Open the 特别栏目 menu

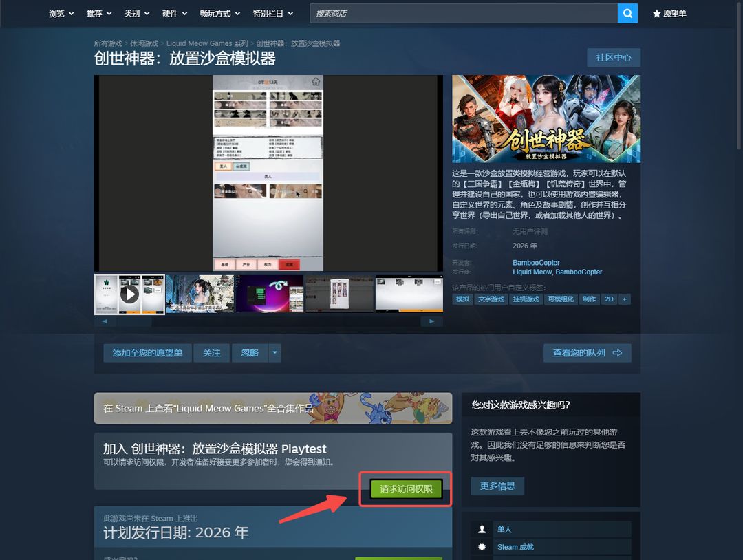pos(272,14)
